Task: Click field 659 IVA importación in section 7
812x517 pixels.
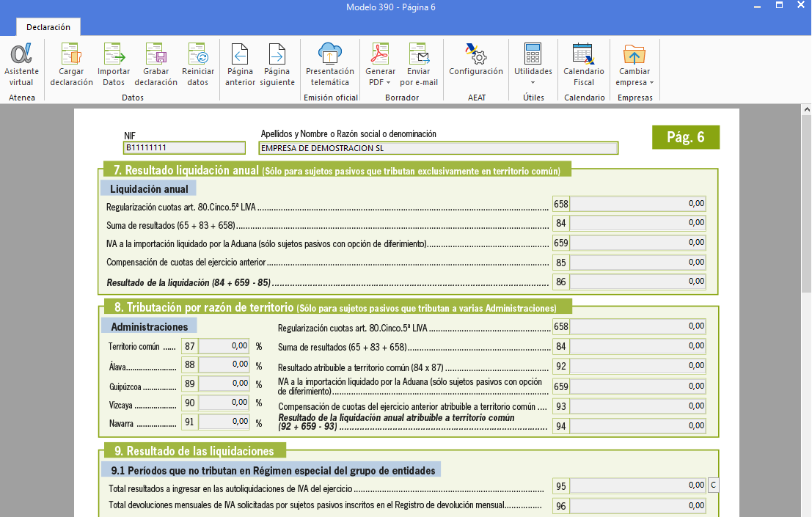Action: 637,243
